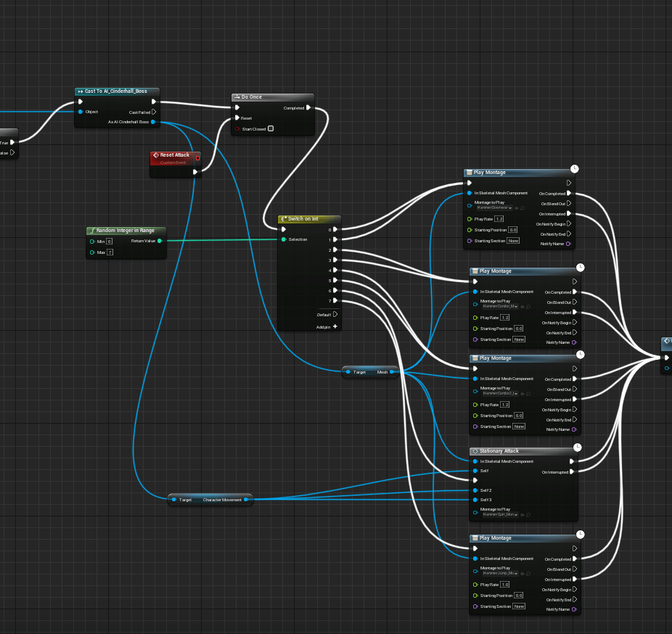Viewport: 672px width, 634px height.
Task: Click the Character Movement output pin
Action: 246,499
